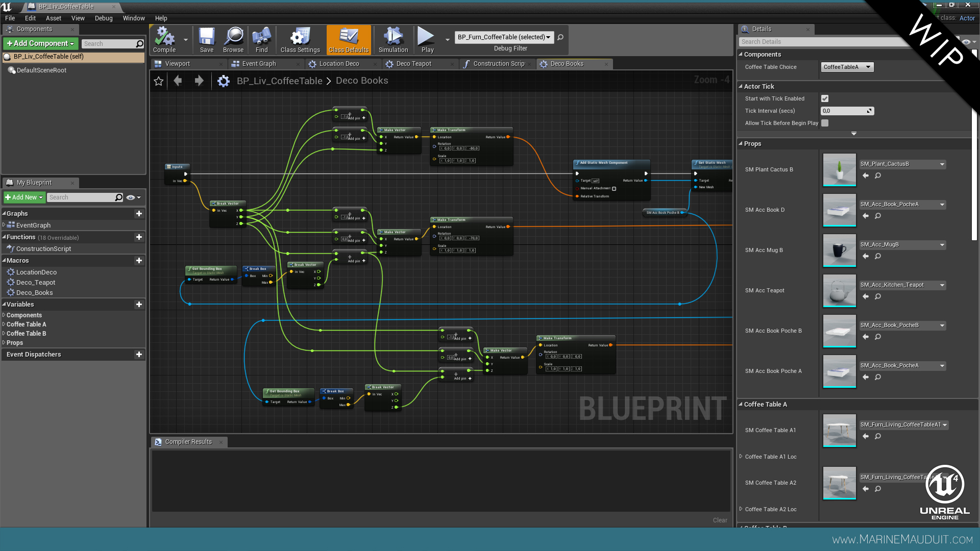Open the ConstructionScript function
The width and height of the screenshot is (980, 551).
[43, 249]
